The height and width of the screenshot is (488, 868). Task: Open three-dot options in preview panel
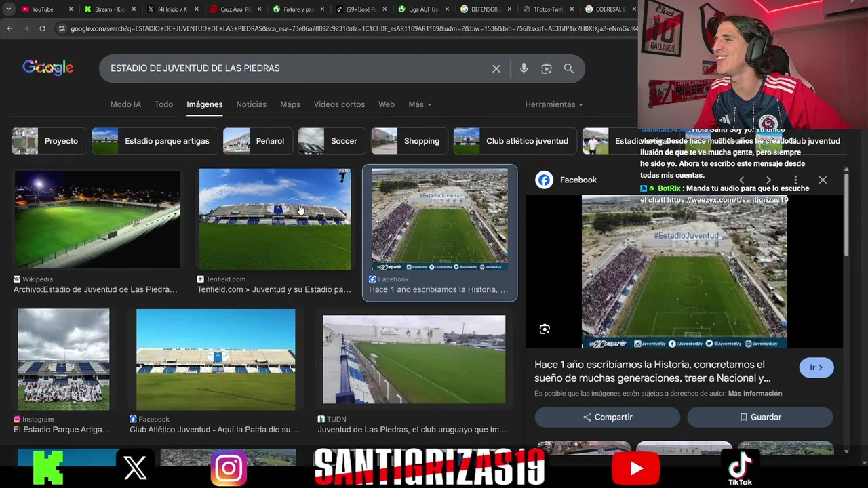tap(795, 180)
